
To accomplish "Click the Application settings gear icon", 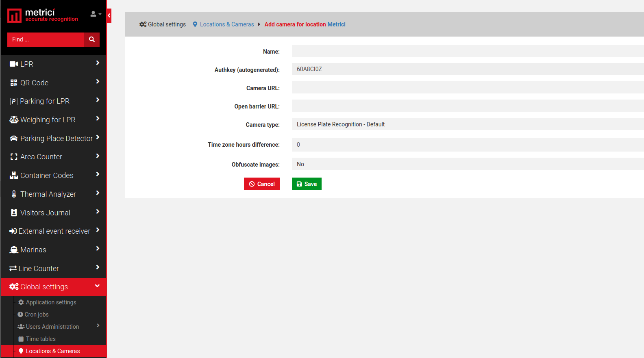I will coord(21,302).
